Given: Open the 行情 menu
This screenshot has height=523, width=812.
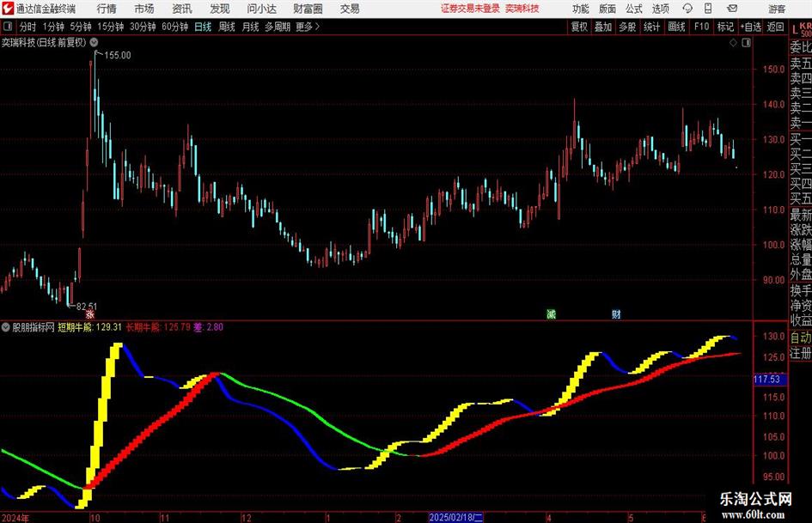Looking at the screenshot, I should (x=107, y=9).
